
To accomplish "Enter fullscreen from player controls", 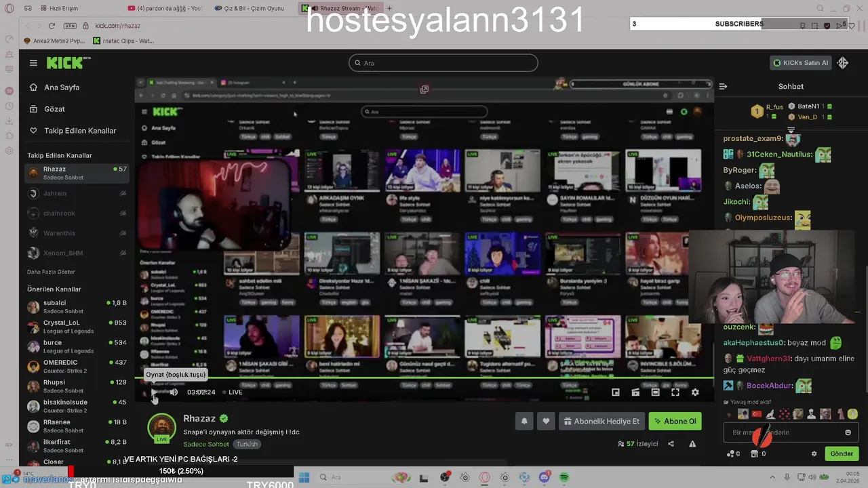I will [x=675, y=392].
